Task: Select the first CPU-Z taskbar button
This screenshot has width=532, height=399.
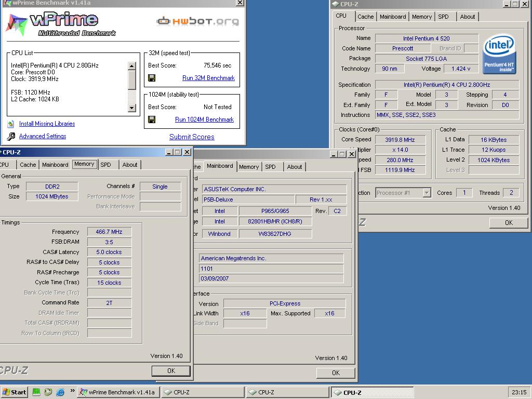Action: pyautogui.click(x=203, y=392)
